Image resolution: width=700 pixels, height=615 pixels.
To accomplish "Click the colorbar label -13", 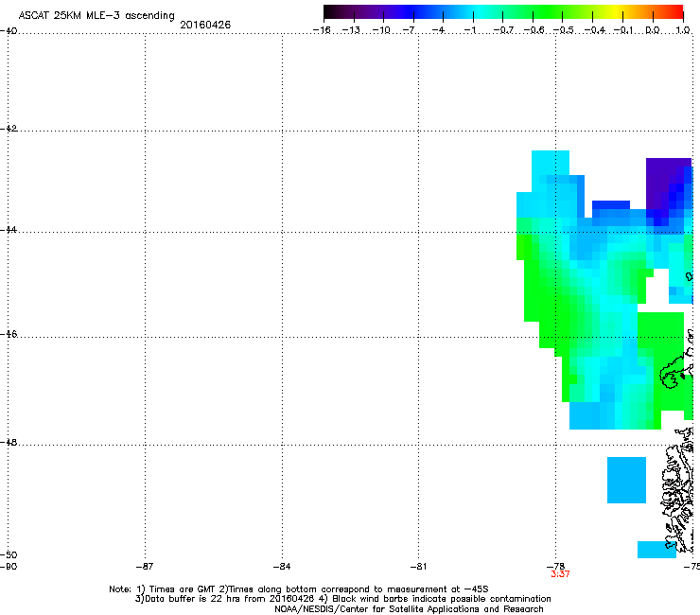I will coord(351,30).
